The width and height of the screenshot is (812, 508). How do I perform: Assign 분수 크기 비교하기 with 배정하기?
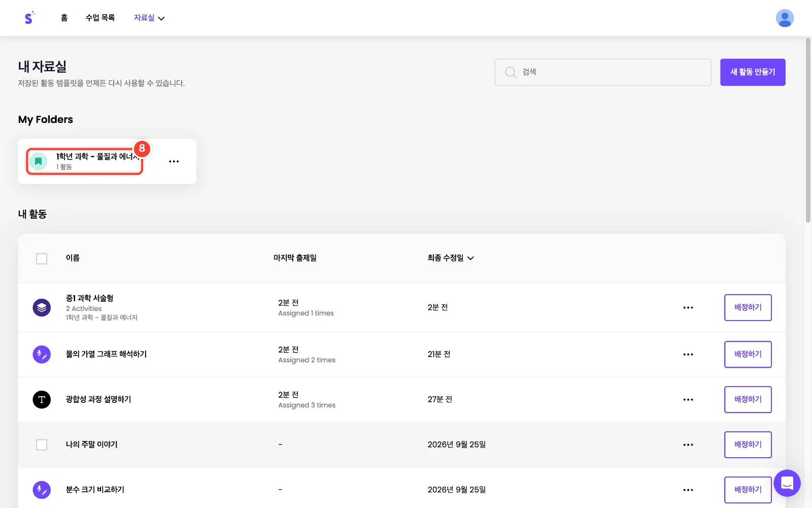[x=748, y=490]
